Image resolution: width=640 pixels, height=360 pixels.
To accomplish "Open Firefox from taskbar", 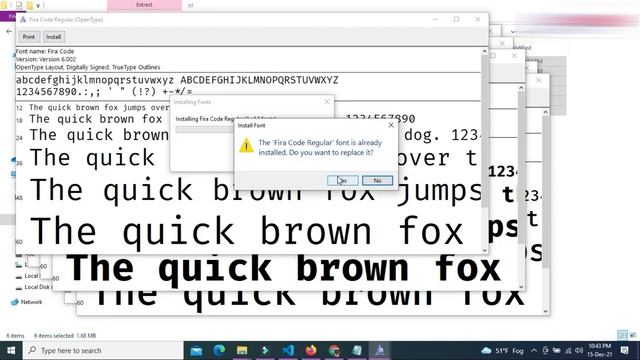I will (x=311, y=351).
